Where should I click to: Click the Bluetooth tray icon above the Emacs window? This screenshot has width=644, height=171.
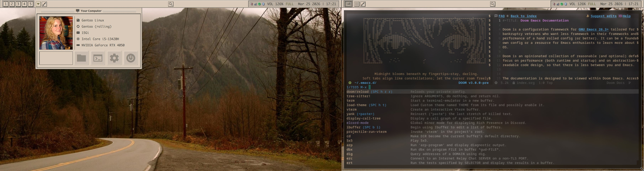[566, 4]
